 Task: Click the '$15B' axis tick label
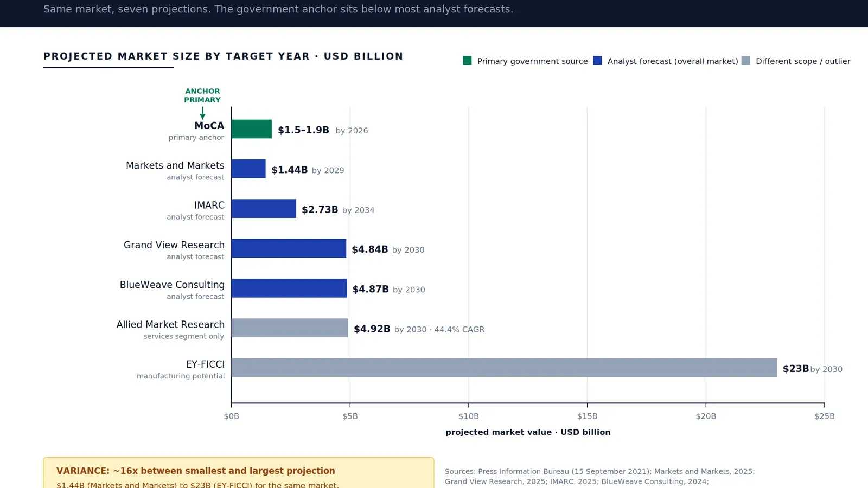[x=588, y=416]
